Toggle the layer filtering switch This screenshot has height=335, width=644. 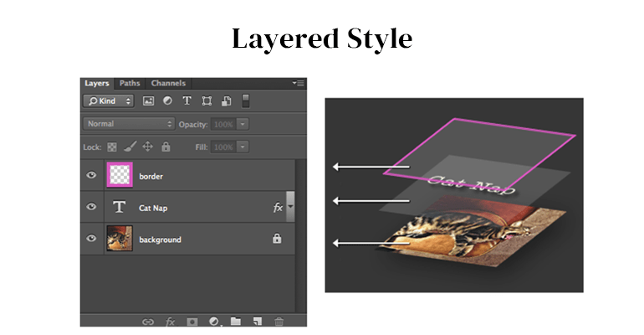(246, 100)
